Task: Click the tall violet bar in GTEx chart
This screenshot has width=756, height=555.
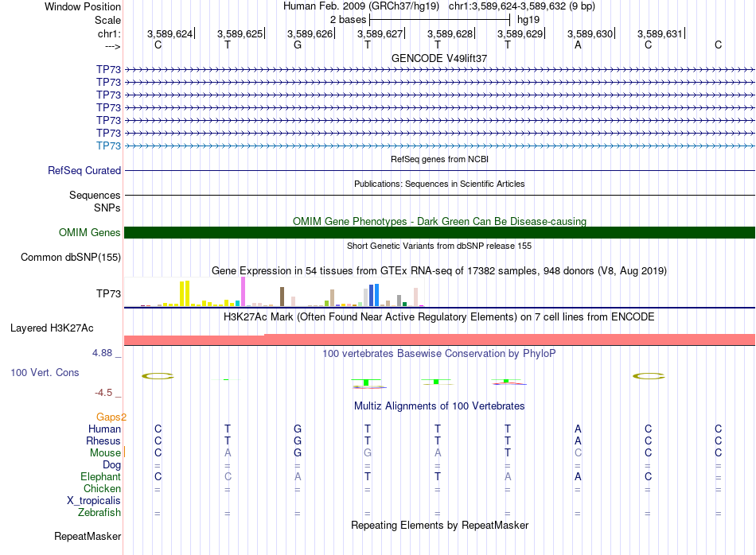Action: click(243, 292)
